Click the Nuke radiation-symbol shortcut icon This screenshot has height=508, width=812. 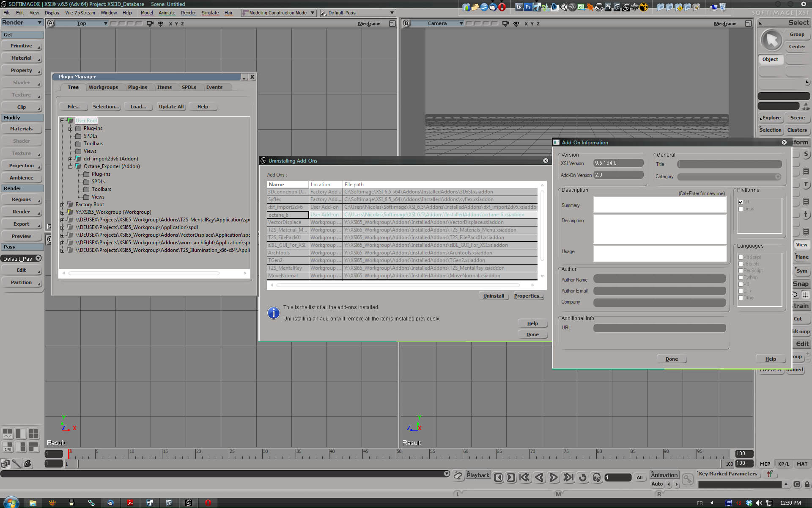pyautogui.click(x=644, y=7)
